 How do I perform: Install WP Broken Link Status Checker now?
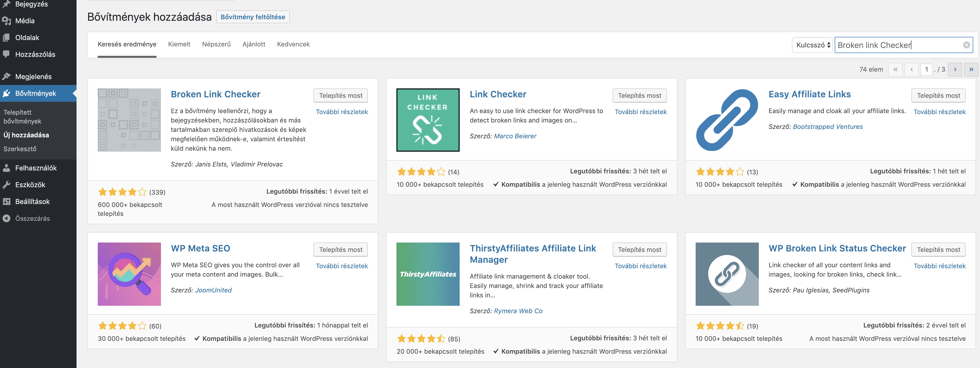pyautogui.click(x=938, y=250)
